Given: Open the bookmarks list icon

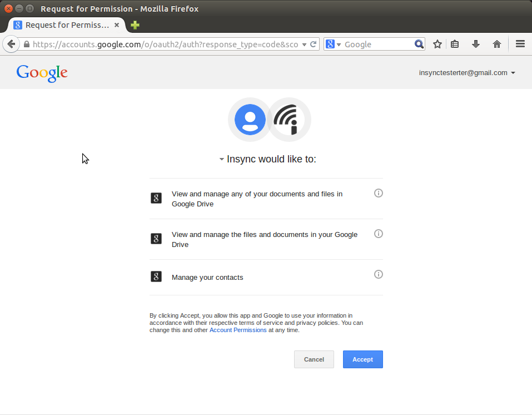Looking at the screenshot, I should pos(455,44).
